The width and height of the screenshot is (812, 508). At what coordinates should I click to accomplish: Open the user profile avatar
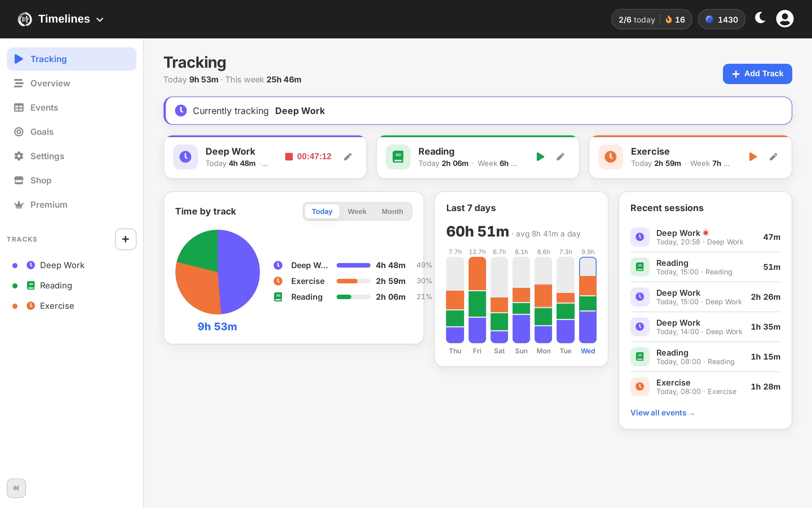[784, 18]
